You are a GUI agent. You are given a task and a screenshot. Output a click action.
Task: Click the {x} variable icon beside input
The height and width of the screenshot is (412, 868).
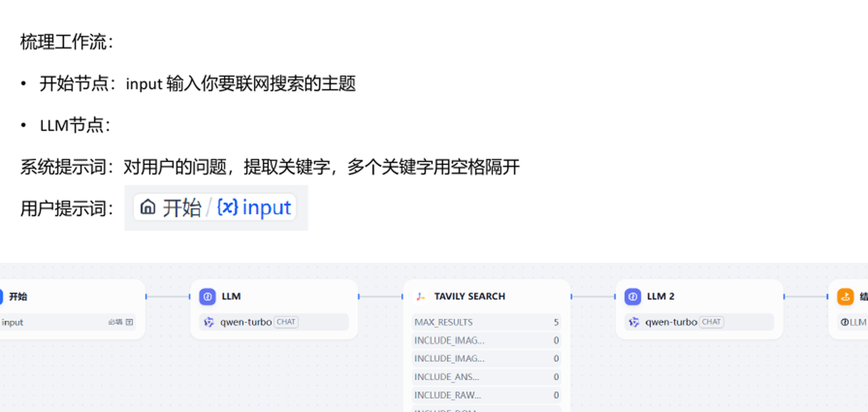tap(227, 207)
